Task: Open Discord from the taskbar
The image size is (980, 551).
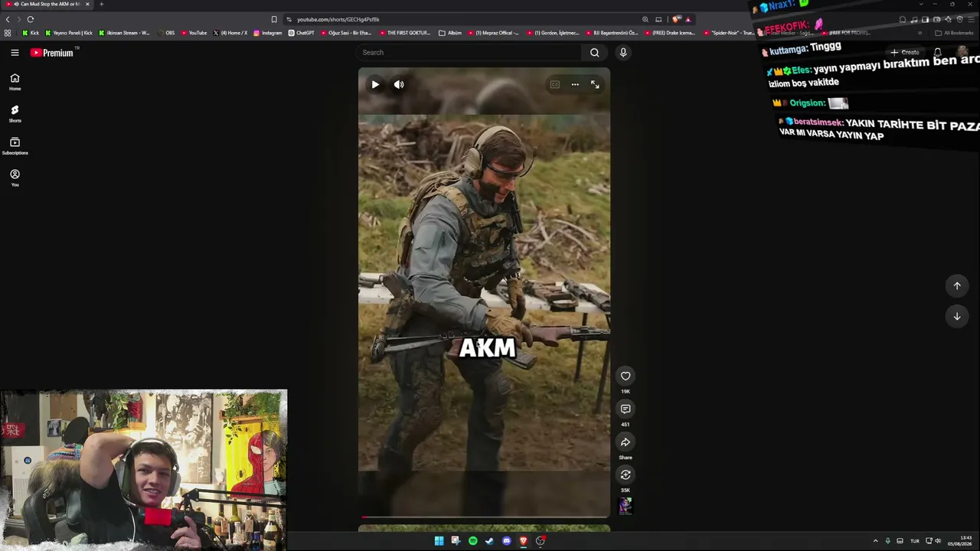Action: [x=506, y=541]
